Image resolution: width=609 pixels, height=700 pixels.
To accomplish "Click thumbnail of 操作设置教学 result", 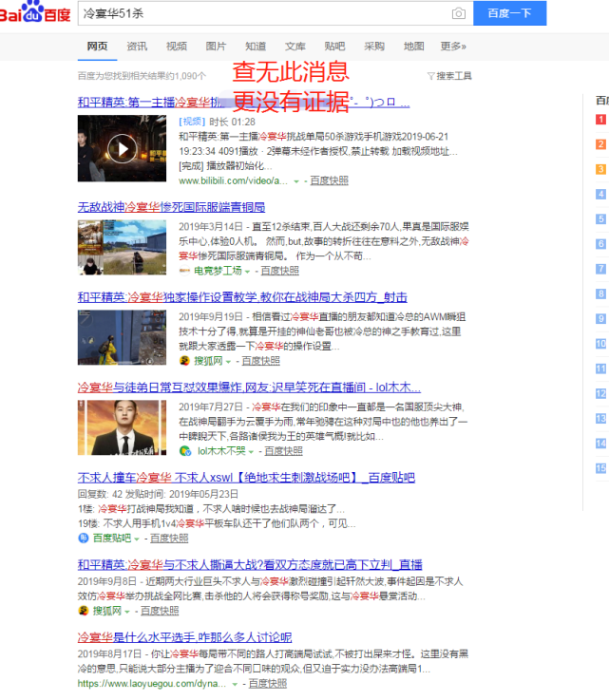I will (122, 337).
